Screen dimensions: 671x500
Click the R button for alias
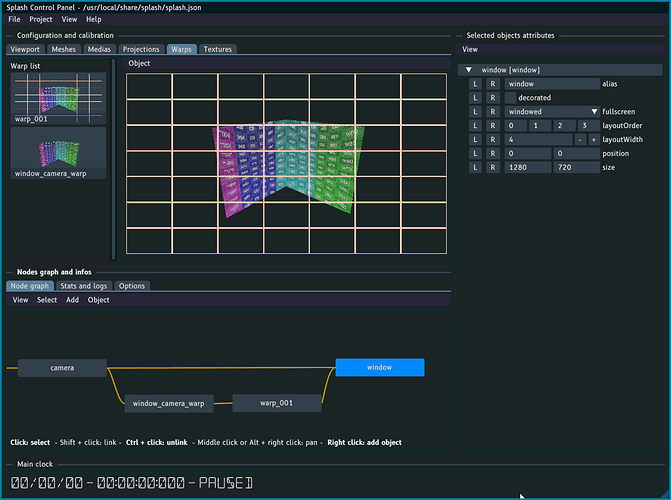(493, 84)
